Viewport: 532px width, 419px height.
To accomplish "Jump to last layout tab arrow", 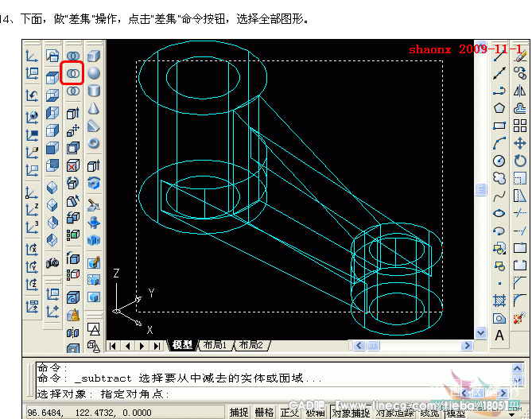I will click(x=157, y=346).
